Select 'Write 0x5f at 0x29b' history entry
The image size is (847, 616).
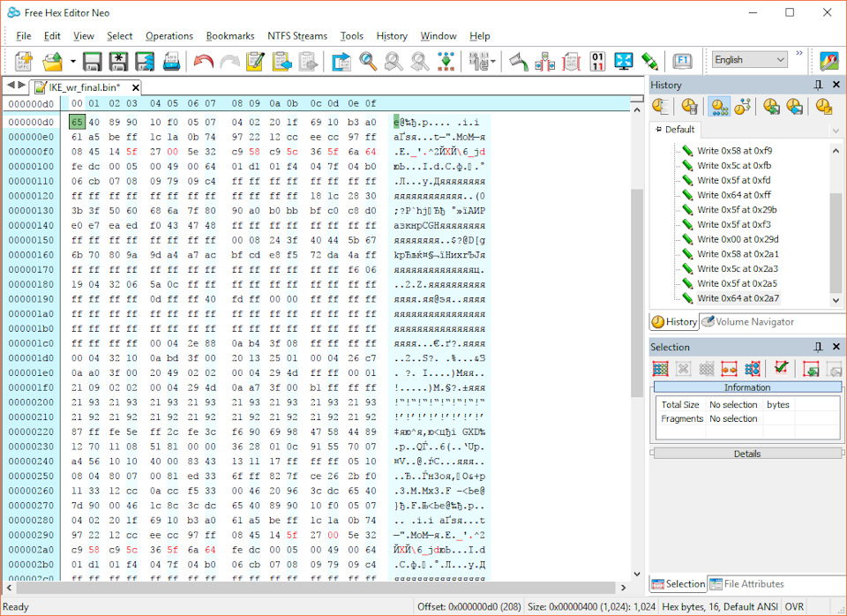(x=737, y=209)
